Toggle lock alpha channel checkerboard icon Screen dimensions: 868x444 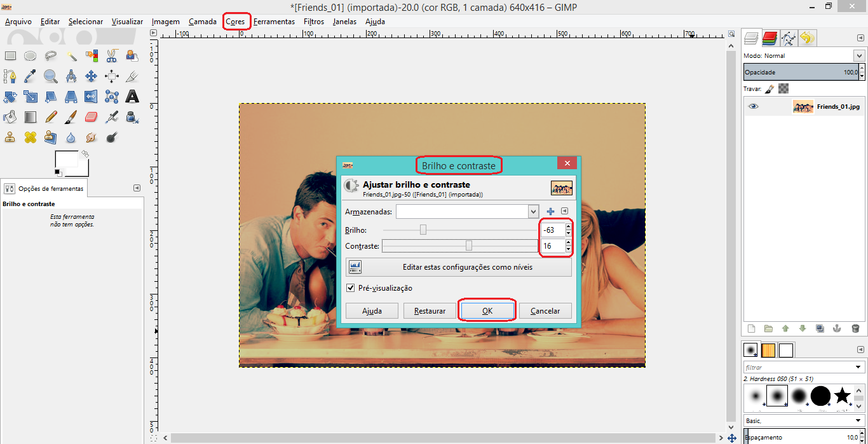[783, 89]
